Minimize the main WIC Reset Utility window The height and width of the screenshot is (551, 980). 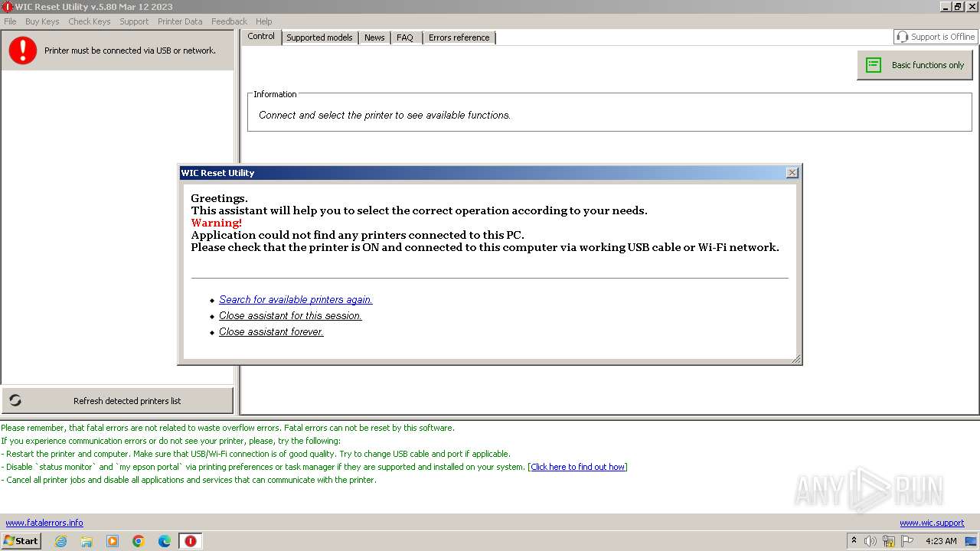click(946, 7)
